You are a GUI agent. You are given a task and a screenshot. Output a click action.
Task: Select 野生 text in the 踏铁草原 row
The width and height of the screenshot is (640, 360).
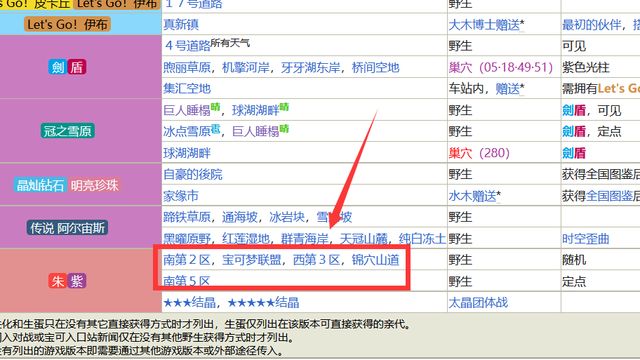click(460, 217)
